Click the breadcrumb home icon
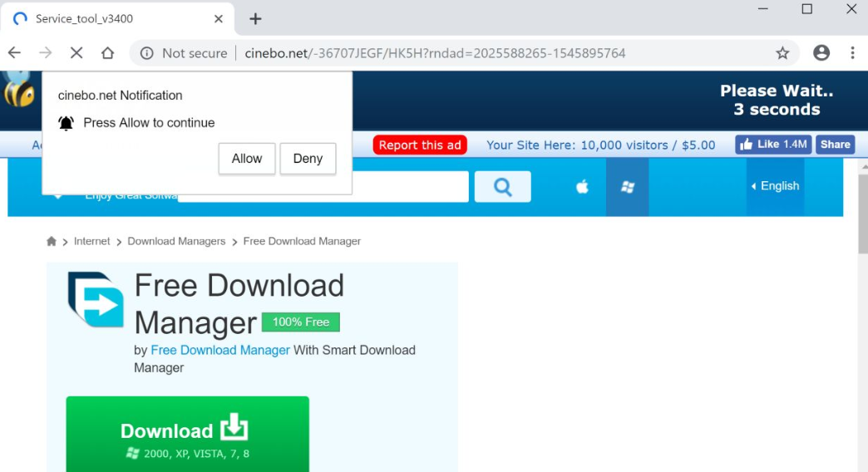Image resolution: width=868 pixels, height=472 pixels. pyautogui.click(x=52, y=241)
